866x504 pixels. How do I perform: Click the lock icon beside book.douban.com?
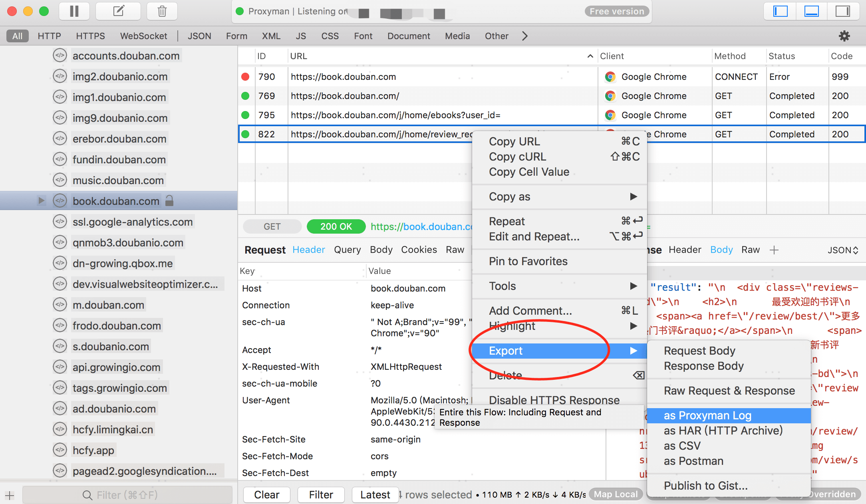click(169, 200)
